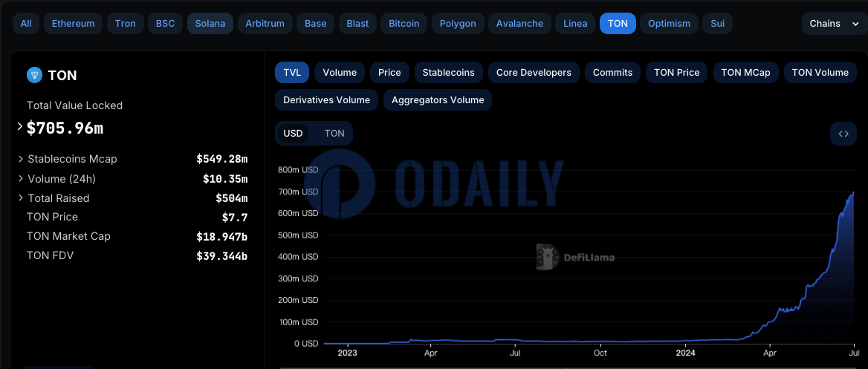Select the BSC chain filter

(166, 23)
